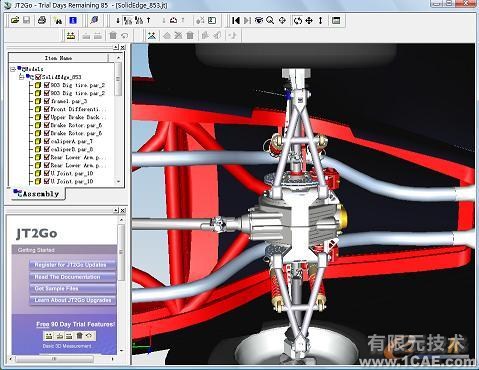Collapse the Models root tree node
This screenshot has height=370, width=479.
13,69
